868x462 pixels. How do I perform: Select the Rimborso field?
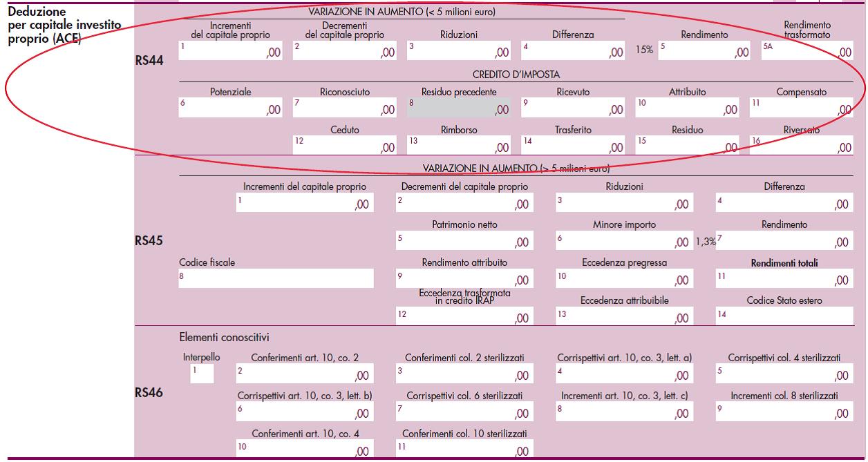[459, 145]
